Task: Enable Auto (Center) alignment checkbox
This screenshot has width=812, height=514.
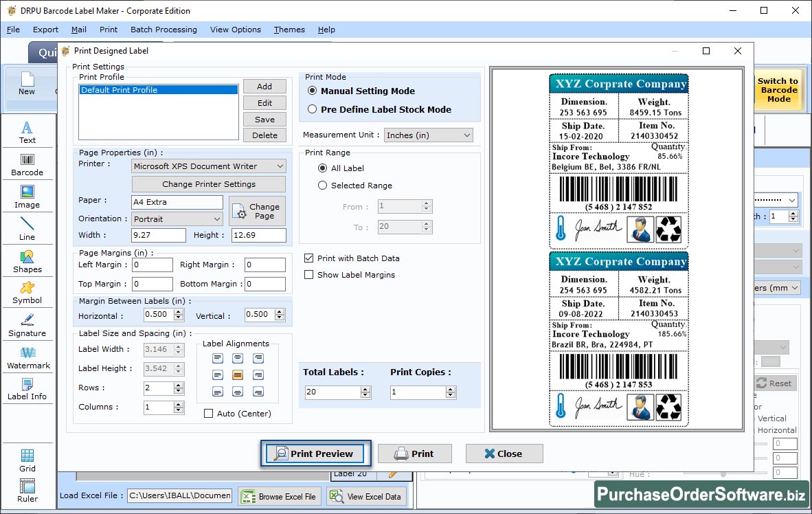Action: click(x=209, y=414)
